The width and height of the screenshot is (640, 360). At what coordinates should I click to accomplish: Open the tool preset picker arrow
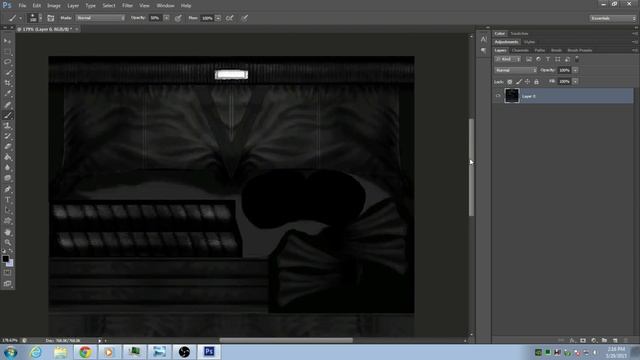20,18
